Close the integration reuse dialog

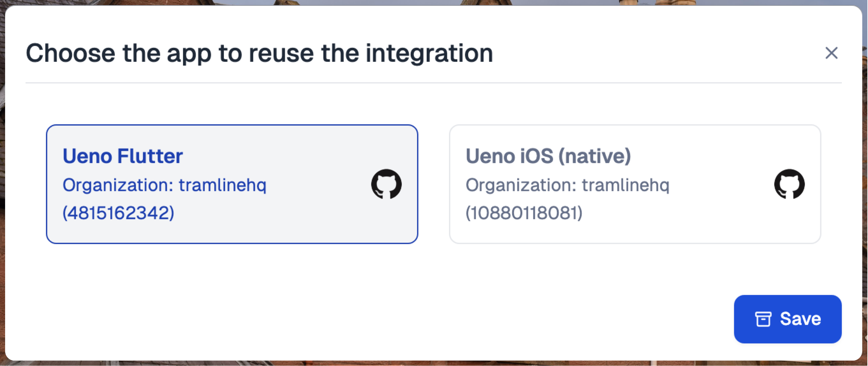pyautogui.click(x=831, y=53)
